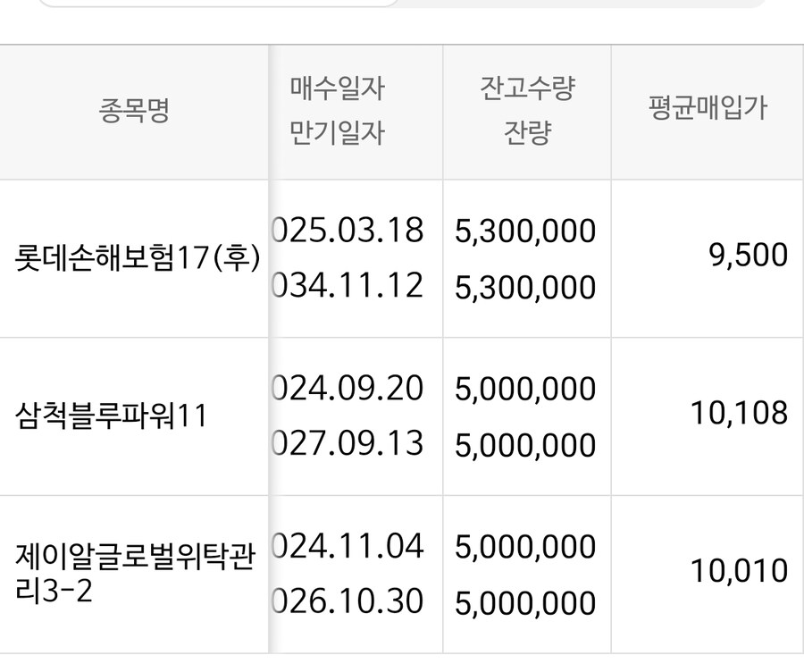Select the 삼척블루파워11 bond name

click(112, 416)
